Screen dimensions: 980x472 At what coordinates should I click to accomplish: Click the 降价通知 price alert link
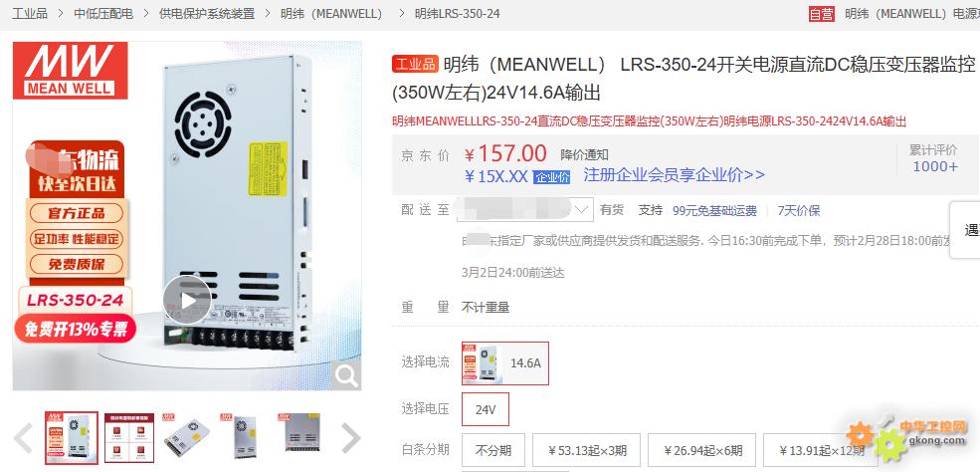(584, 155)
